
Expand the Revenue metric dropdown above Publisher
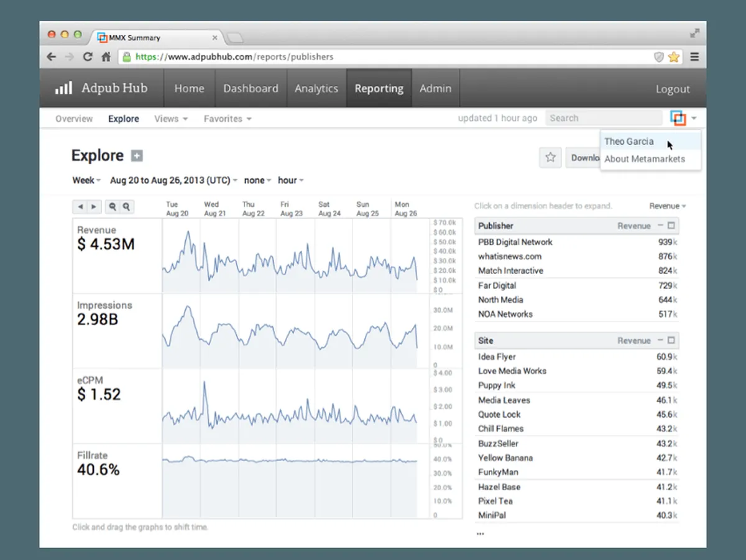[x=667, y=206]
